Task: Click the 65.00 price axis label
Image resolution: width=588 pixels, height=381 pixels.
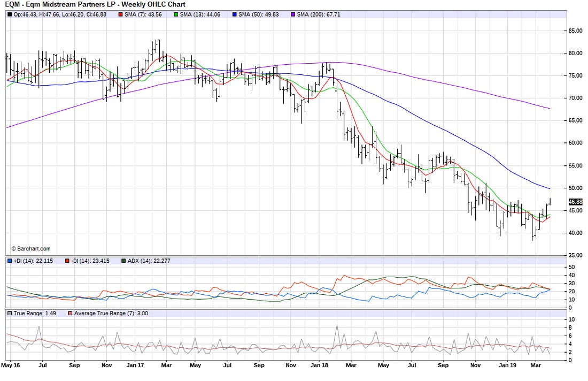Action: (575, 121)
